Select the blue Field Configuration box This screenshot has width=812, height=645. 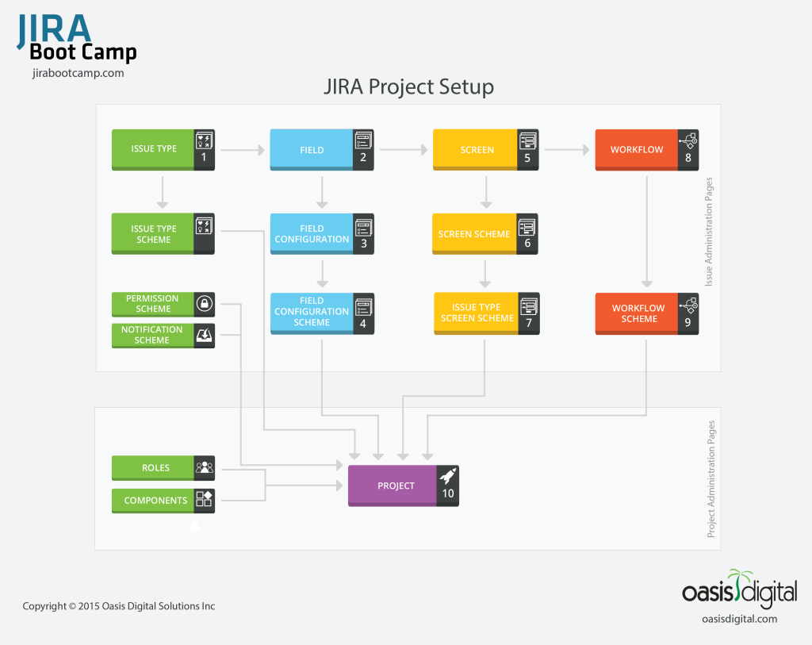click(322, 234)
